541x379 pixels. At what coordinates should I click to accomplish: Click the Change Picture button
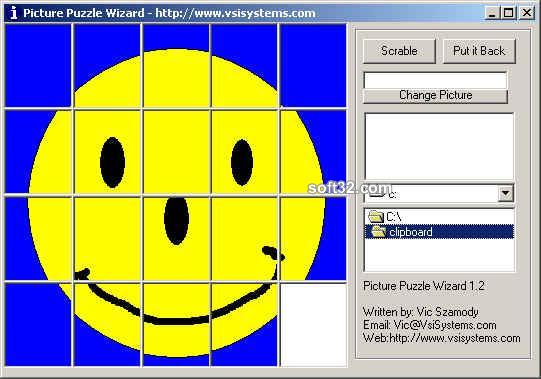click(435, 96)
